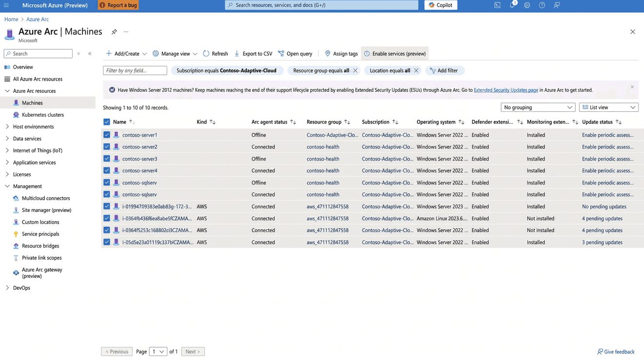Open the List view dropdown
Screen dimensions: 644x360
[x=608, y=107]
